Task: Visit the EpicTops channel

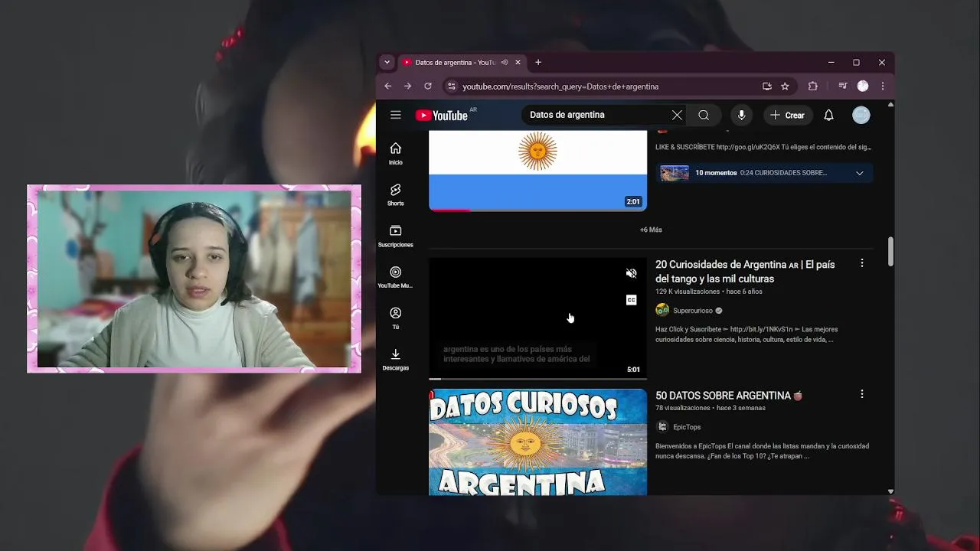Action: (687, 427)
